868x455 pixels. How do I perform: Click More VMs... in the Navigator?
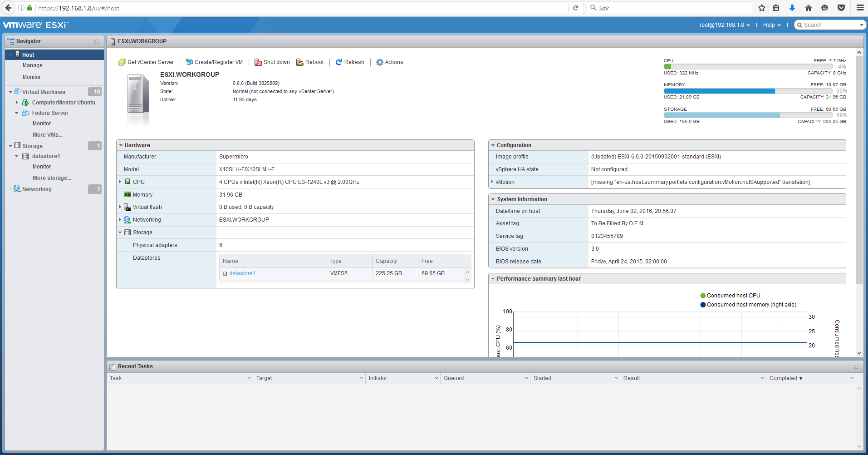[48, 135]
